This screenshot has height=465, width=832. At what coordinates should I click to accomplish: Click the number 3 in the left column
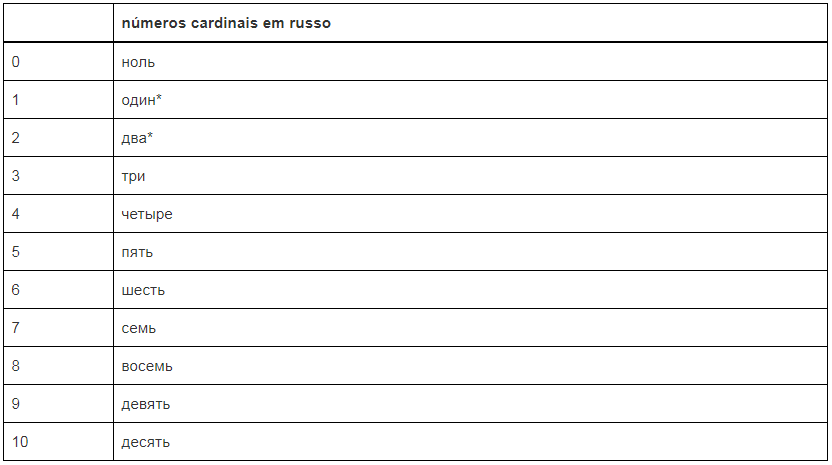tap(16, 176)
